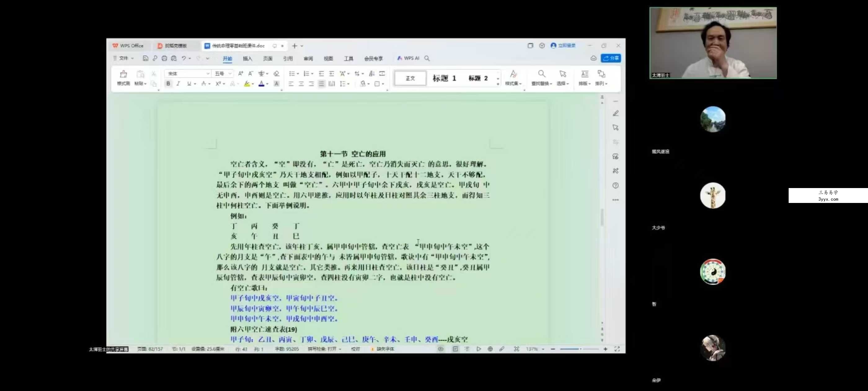Open numbered list dropdown arrow
Image resolution: width=868 pixels, height=391 pixels.
312,74
